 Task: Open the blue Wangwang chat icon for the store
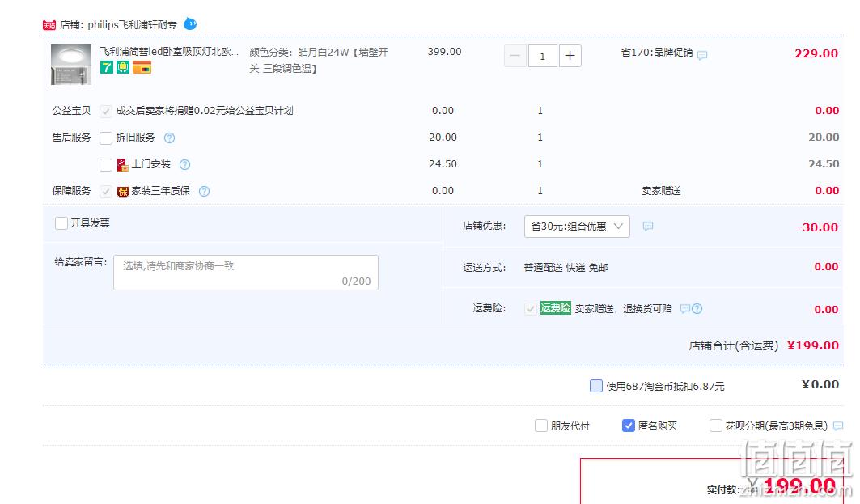pyautogui.click(x=190, y=24)
